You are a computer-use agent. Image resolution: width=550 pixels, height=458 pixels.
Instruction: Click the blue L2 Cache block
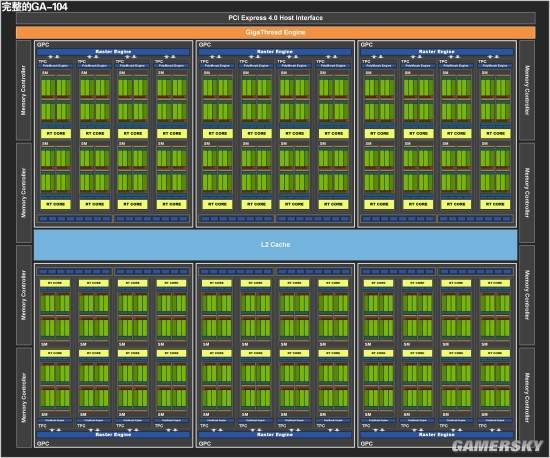[276, 244]
